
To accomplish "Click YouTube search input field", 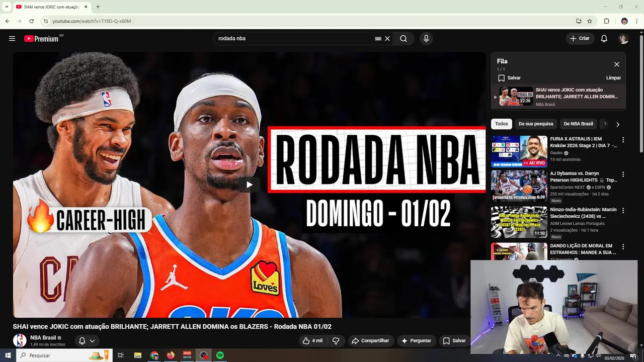I will (296, 39).
